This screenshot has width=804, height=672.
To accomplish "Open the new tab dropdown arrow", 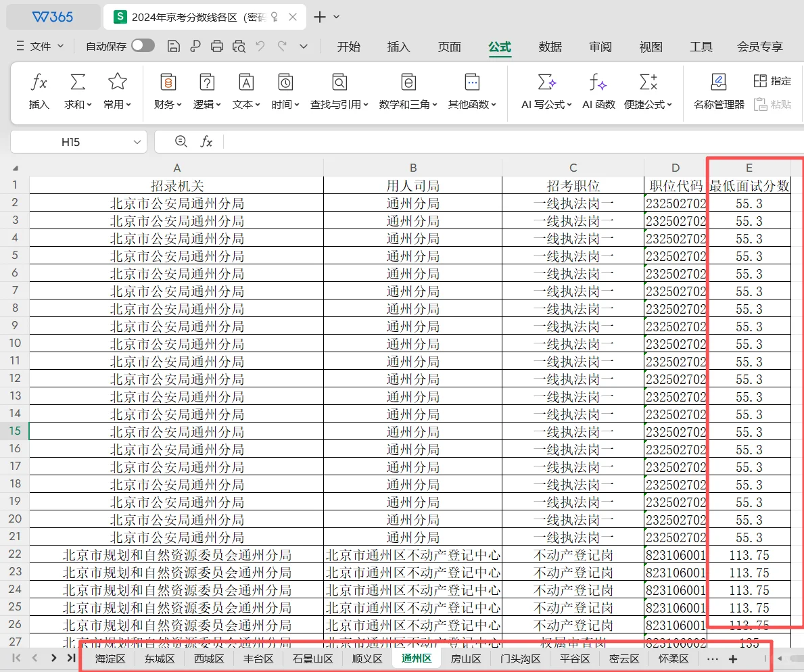I will coord(336,17).
